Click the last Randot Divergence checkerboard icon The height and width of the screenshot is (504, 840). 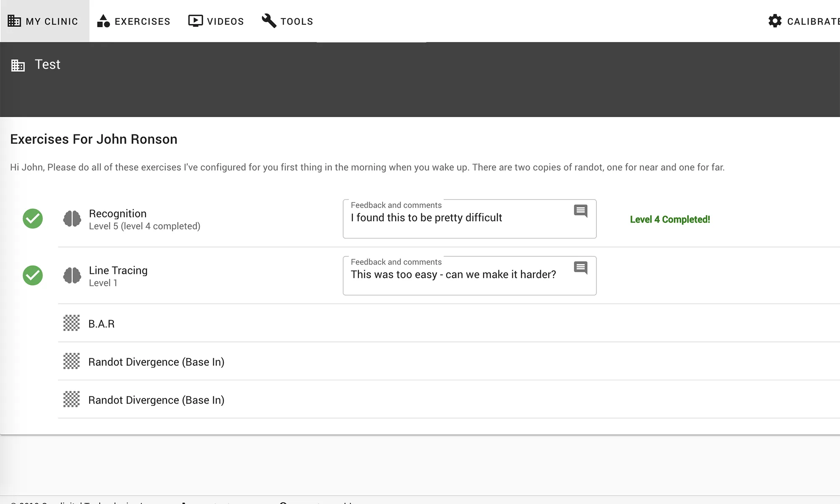pos(71,399)
